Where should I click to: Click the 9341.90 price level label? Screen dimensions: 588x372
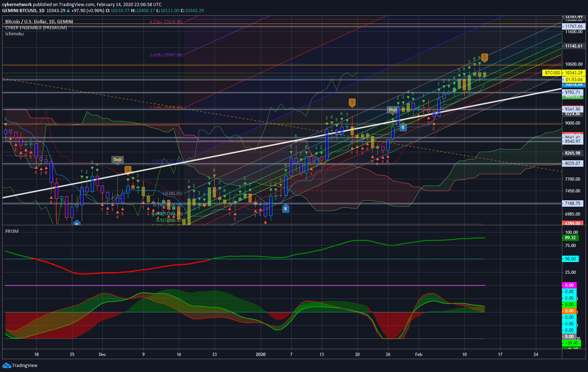[573, 109]
